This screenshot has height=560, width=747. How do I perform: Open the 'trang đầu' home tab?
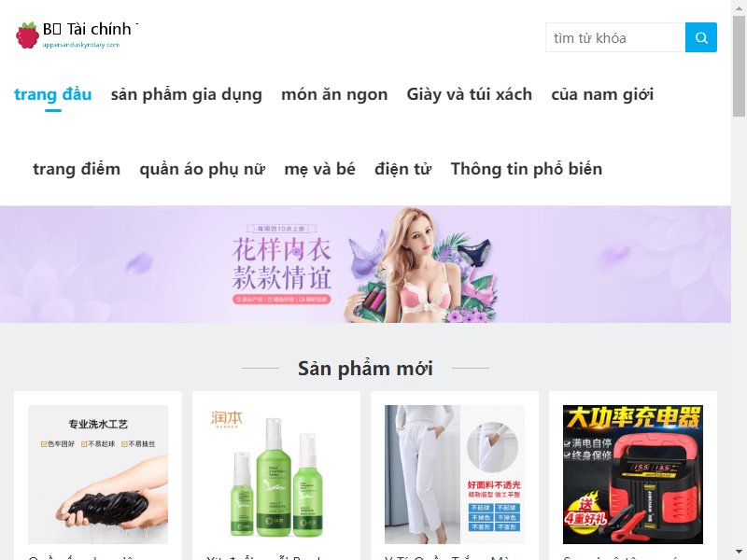click(53, 94)
